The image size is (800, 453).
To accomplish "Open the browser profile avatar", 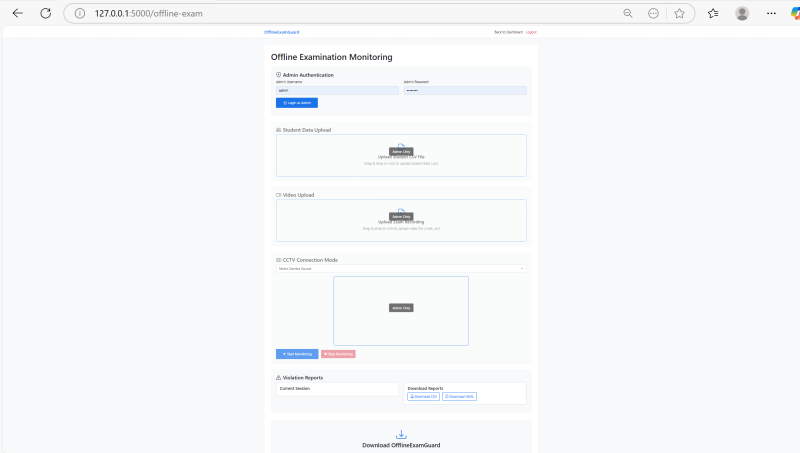I will [x=742, y=13].
